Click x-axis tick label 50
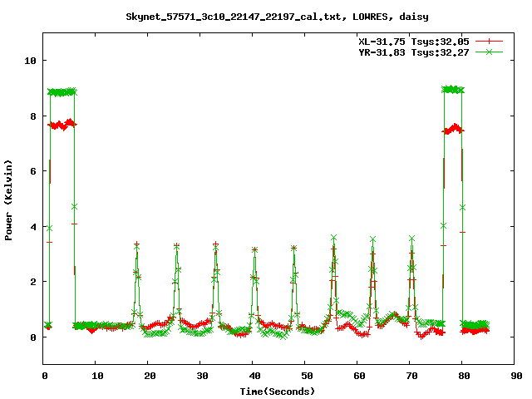Viewport: 532px width, 399px height. tap(307, 376)
